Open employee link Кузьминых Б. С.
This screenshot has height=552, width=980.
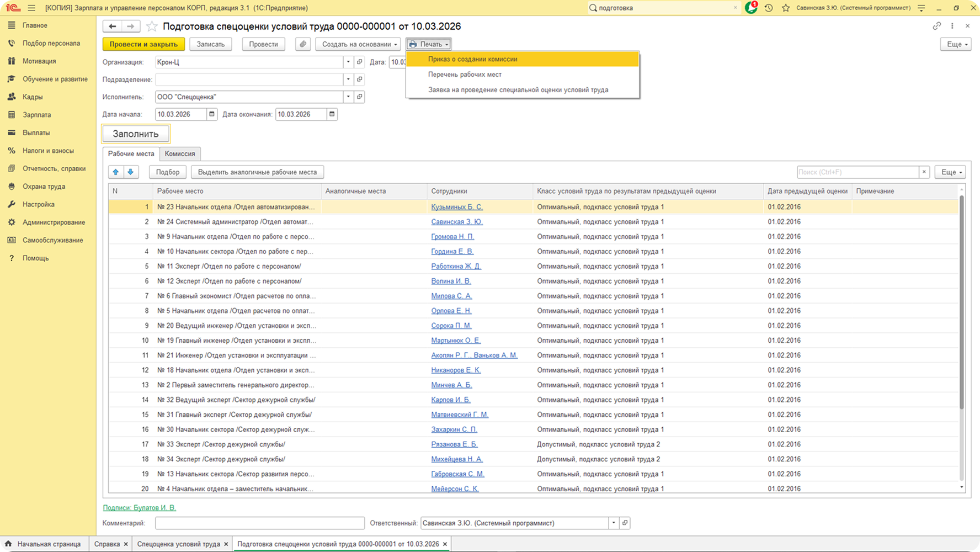coord(456,207)
